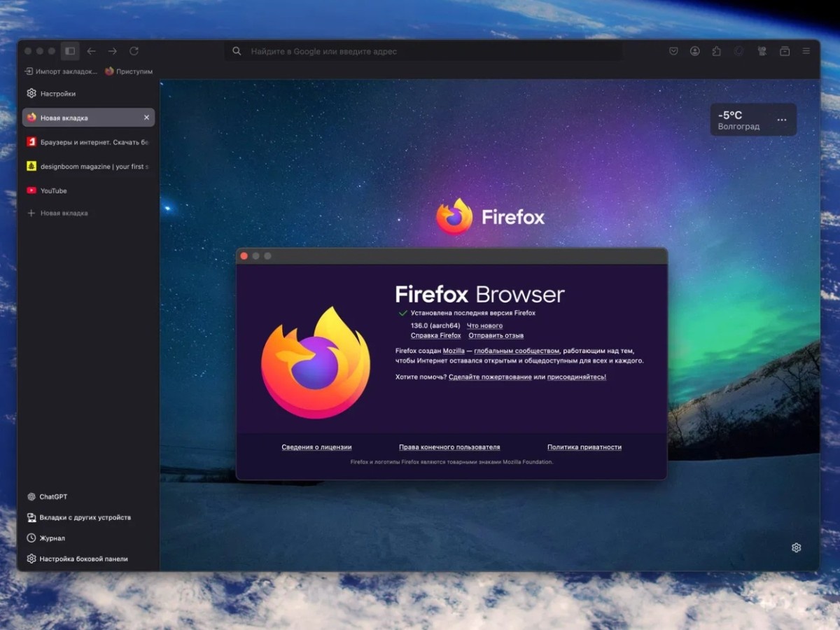Collapse the sidebar via the toolbar sidebar button
This screenshot has width=840, height=630.
tap(70, 50)
